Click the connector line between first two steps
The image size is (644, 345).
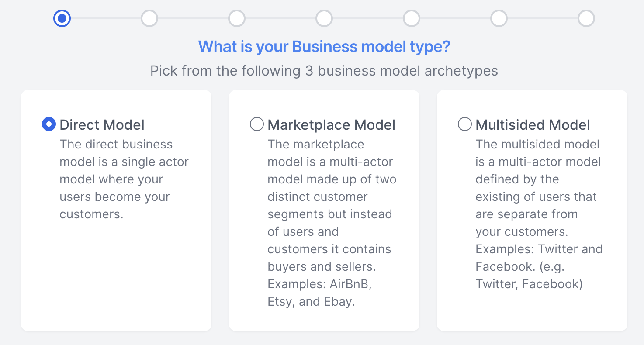click(x=105, y=18)
